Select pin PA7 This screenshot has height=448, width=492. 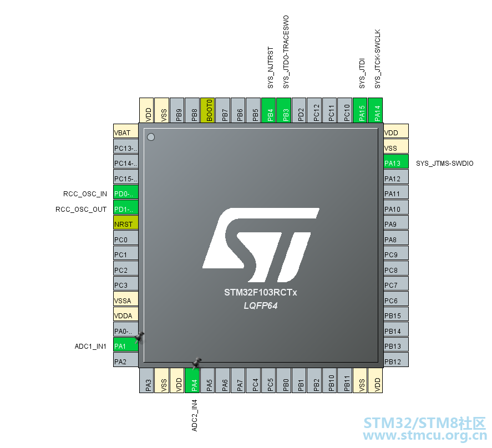coord(238,380)
